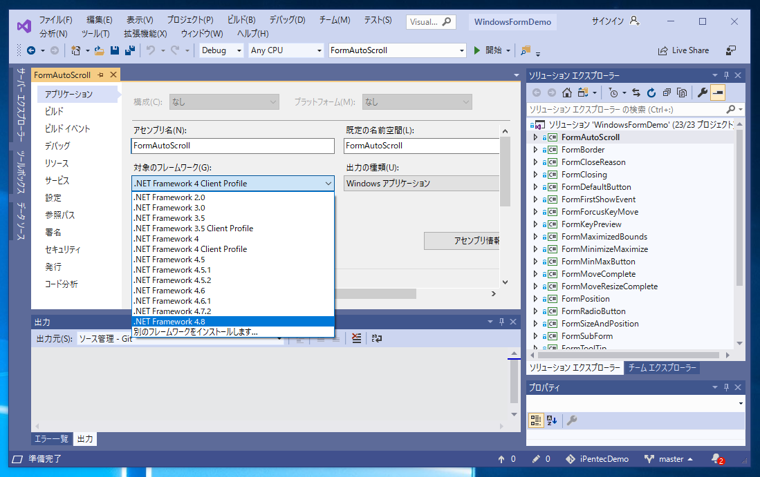The image size is (760, 477).
Task: Click the Navigate Backward toolbar arrow
Action: point(31,50)
